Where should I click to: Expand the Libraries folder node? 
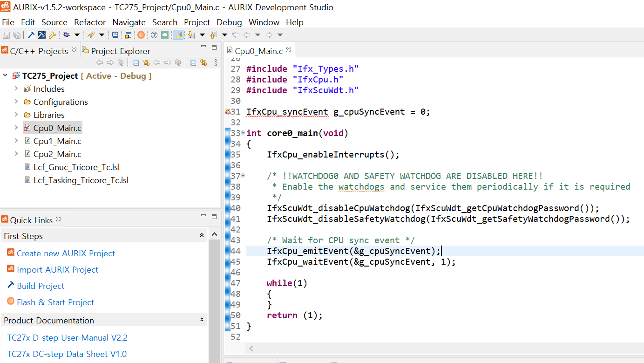[x=16, y=115]
